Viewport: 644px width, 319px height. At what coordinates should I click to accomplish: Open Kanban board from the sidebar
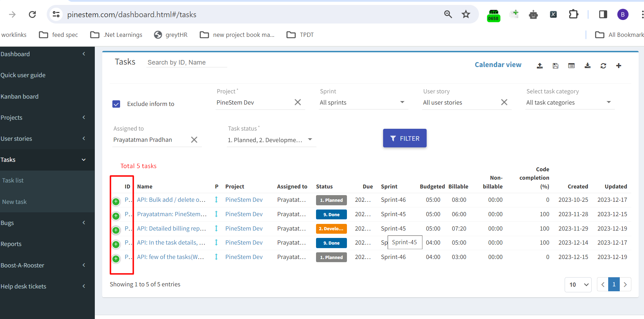20,97
